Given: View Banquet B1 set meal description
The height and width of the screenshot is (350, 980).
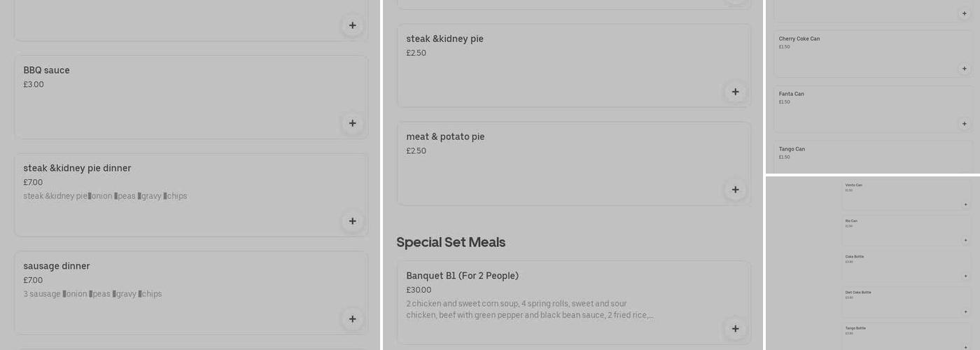Looking at the screenshot, I should (529, 309).
